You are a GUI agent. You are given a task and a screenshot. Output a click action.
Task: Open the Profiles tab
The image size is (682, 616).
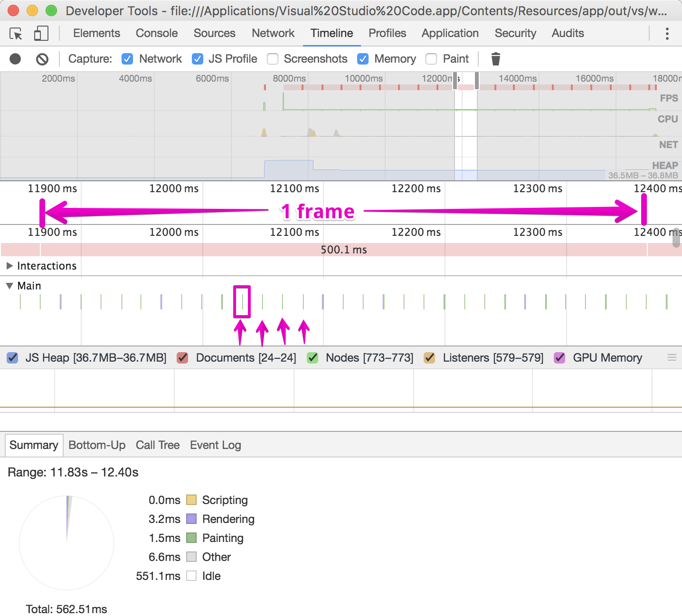click(387, 33)
